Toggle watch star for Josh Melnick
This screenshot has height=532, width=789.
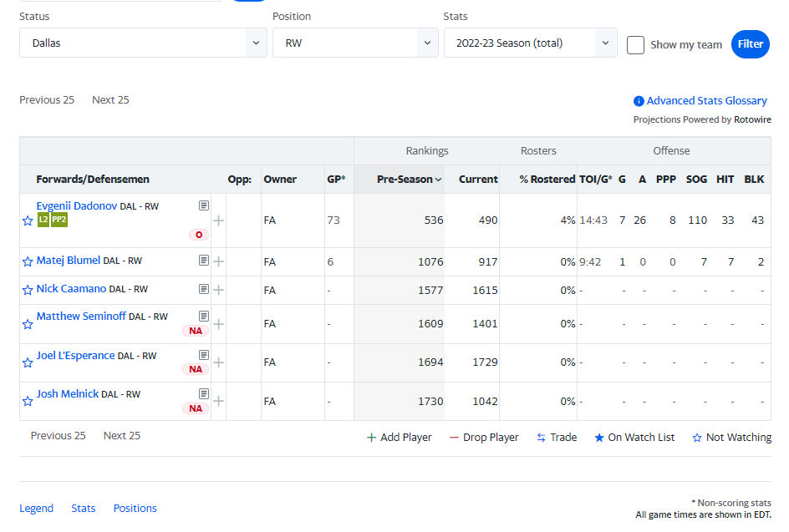[28, 401]
